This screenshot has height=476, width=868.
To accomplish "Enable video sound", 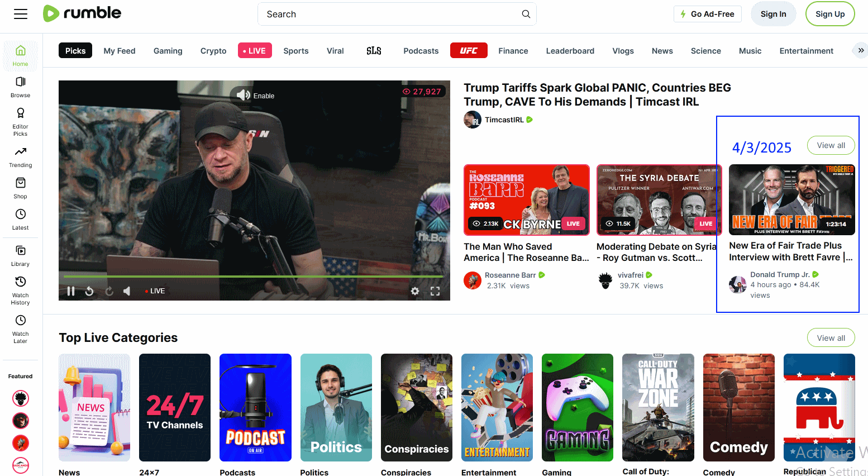I will pyautogui.click(x=255, y=96).
